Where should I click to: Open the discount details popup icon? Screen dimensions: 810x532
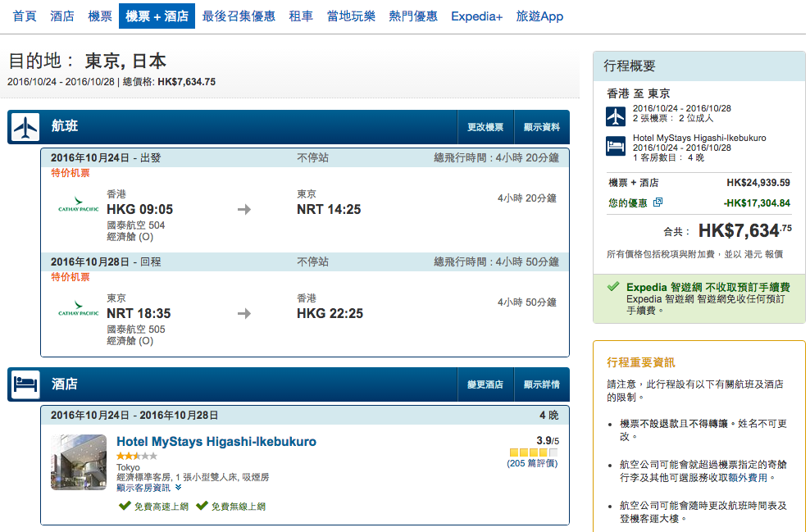pyautogui.click(x=658, y=202)
